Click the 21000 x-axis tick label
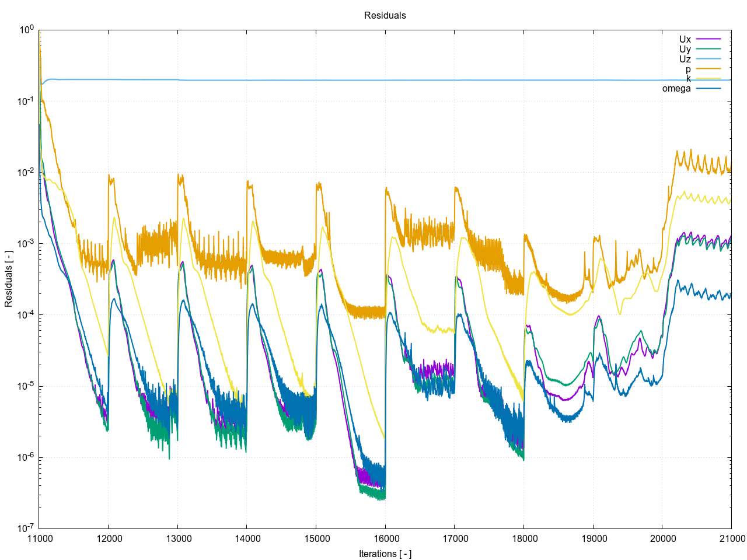 point(731,538)
